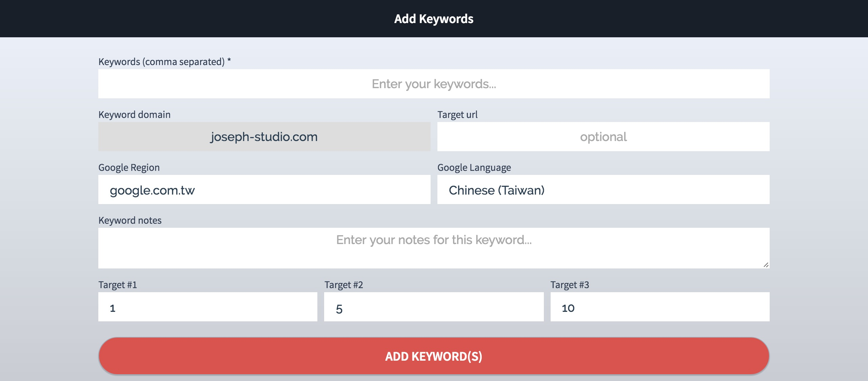This screenshot has height=381, width=868.
Task: Select the Target #1 field containing 1
Action: 208,307
